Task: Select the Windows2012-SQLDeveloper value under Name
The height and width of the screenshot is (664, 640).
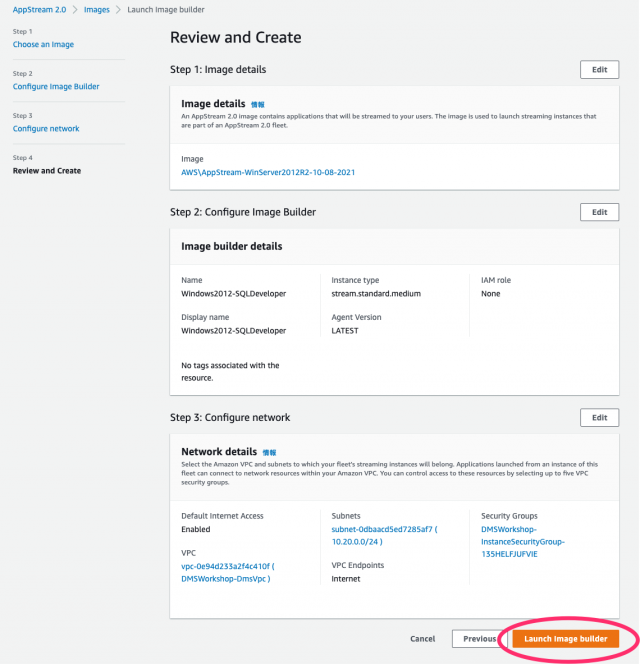Action: tap(234, 293)
